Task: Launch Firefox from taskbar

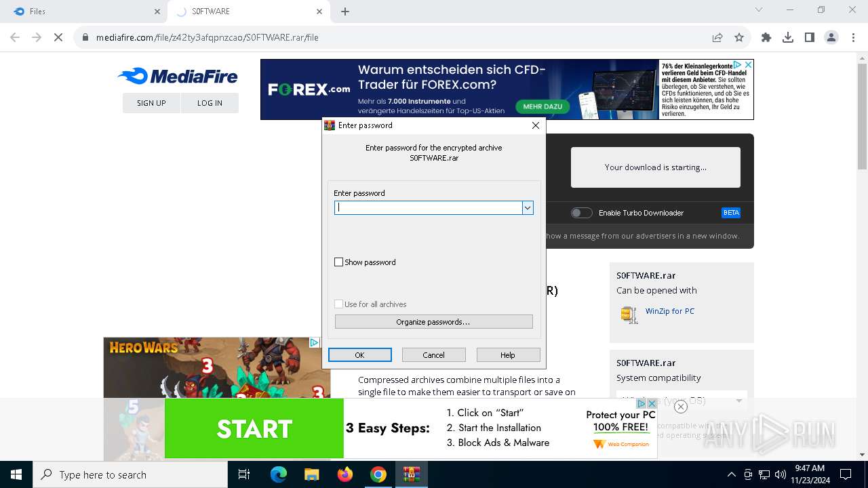Action: (x=345, y=474)
